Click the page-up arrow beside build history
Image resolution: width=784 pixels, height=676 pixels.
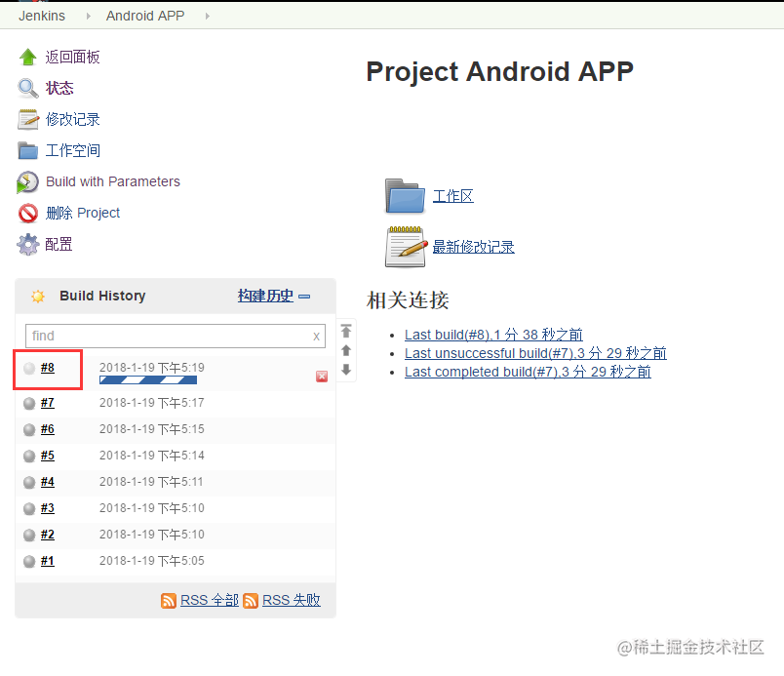coord(346,350)
